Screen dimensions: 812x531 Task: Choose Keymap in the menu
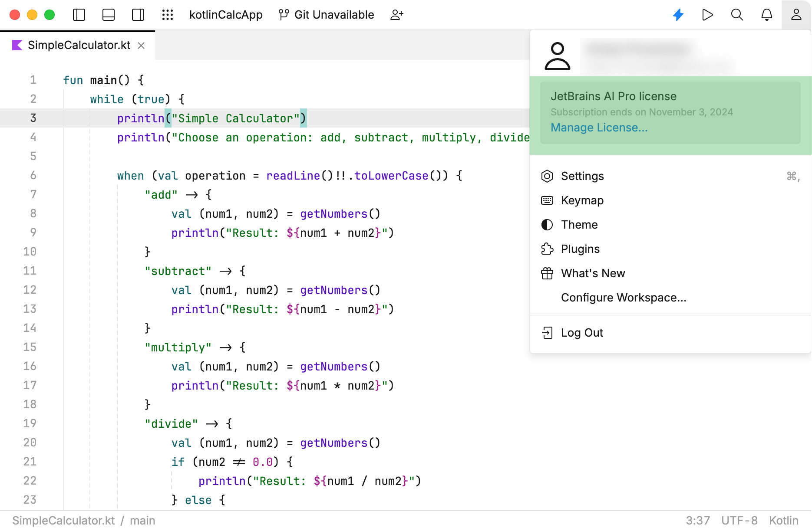(582, 200)
